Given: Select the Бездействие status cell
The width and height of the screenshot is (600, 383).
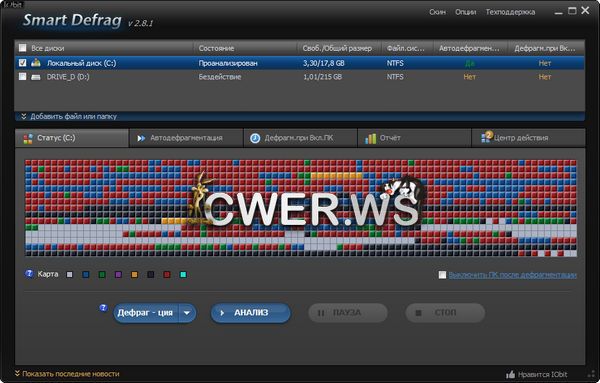Looking at the screenshot, I should (x=220, y=77).
